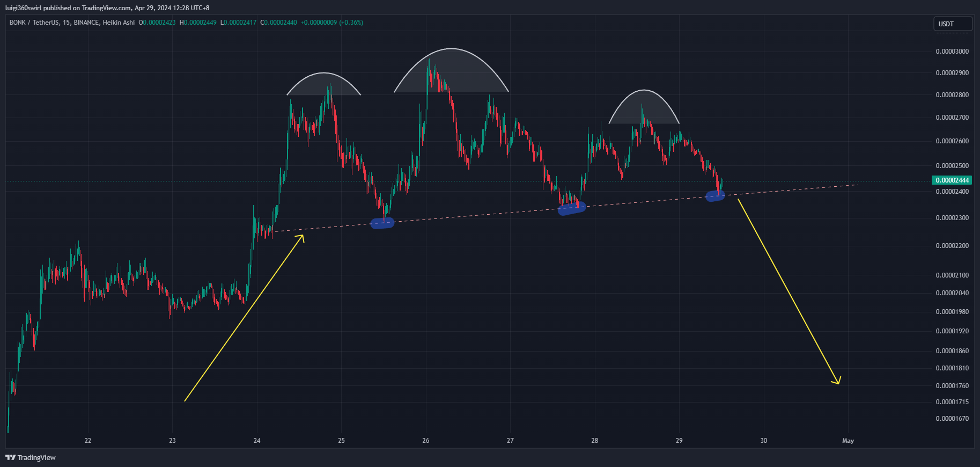This screenshot has width=980, height=467.
Task: Click price axis label 0.00002100
Action: (x=952, y=275)
